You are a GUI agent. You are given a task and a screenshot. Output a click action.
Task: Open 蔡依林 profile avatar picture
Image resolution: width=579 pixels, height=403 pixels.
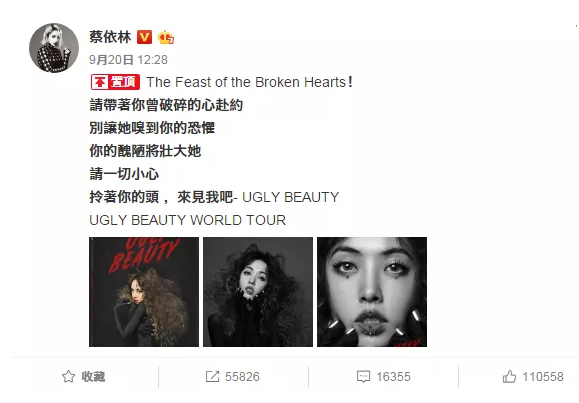tap(54, 48)
